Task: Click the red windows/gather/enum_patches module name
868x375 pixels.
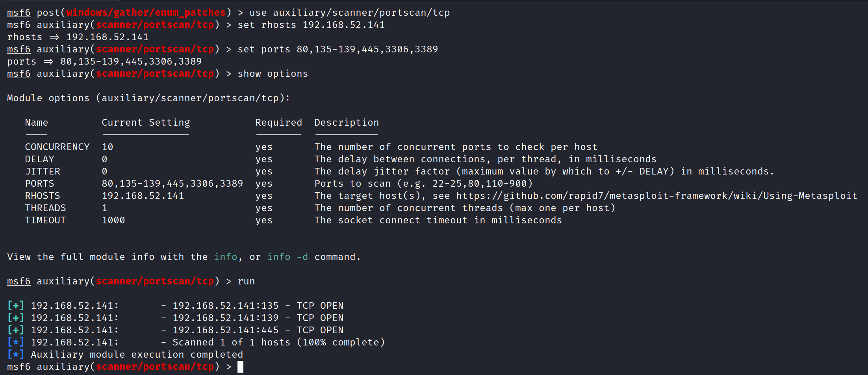Action: click(146, 13)
